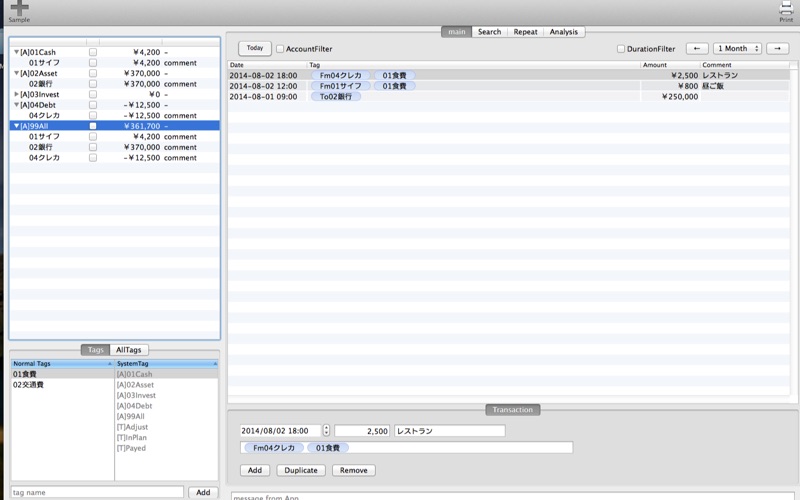The height and width of the screenshot is (500, 800).
Task: Select [T]Adjust in SystemTag list
Action: [167, 427]
